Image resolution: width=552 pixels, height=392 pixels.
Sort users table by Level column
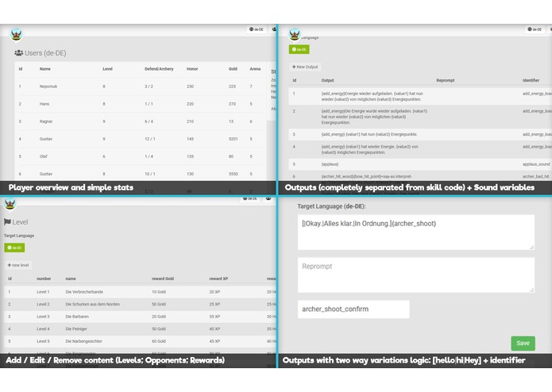click(108, 69)
